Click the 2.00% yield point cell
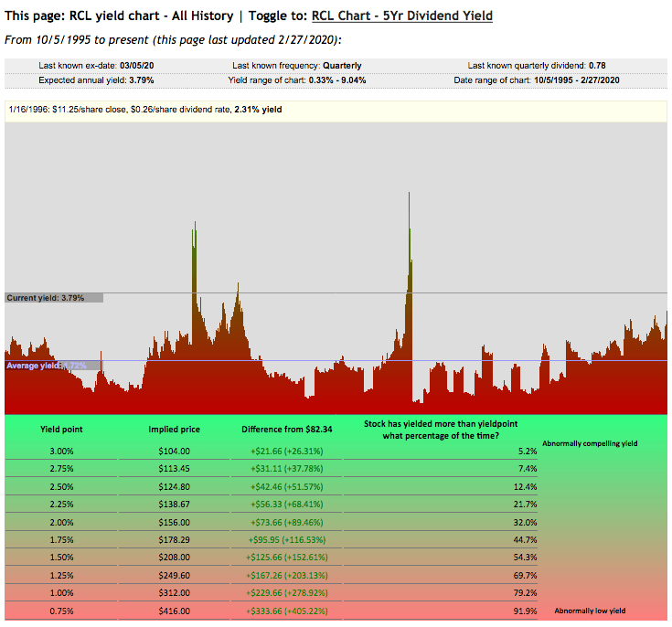The height and width of the screenshot is (627, 672). [x=61, y=523]
